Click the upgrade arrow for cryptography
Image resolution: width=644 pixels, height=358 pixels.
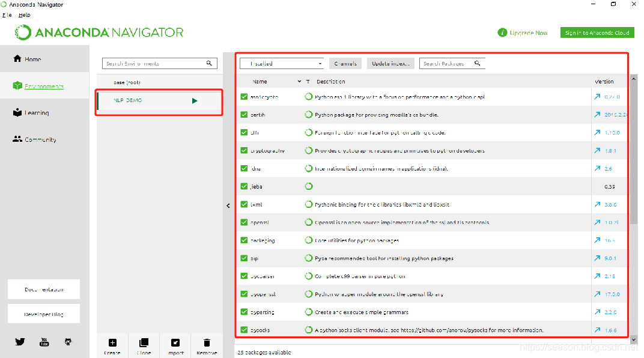click(597, 151)
